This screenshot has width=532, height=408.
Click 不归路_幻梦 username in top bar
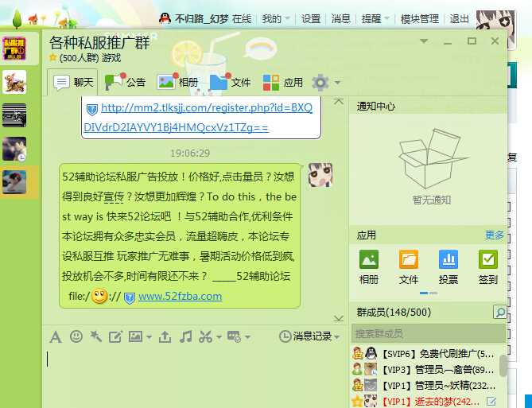click(x=201, y=18)
